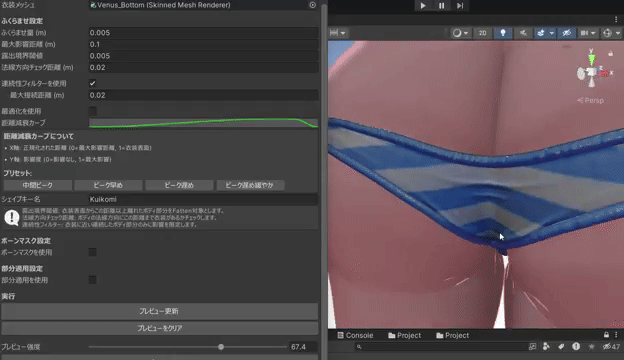Image resolution: width=624 pixels, height=360 pixels.
Task: Click the 露出境界閾値 value field
Action: (203, 56)
